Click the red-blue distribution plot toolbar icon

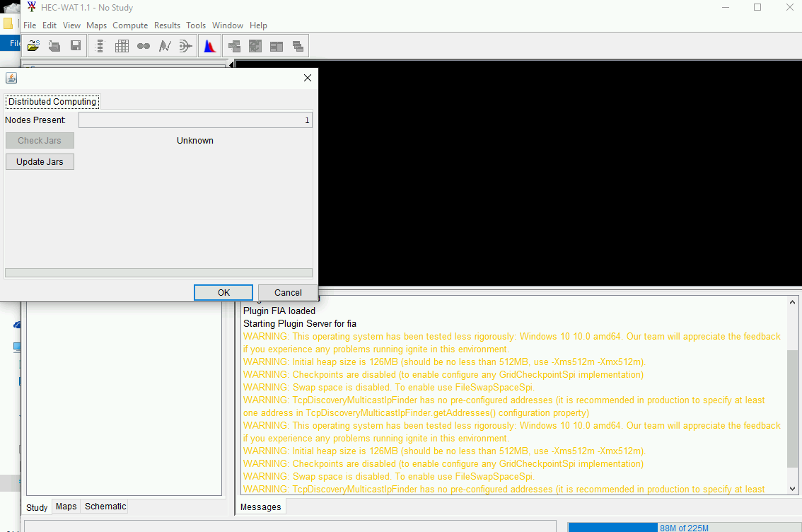(209, 45)
